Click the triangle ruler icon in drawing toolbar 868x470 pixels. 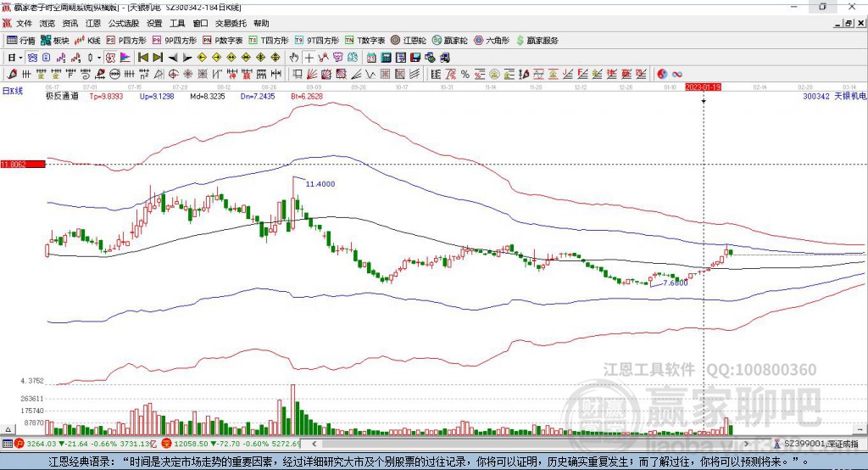(x=159, y=74)
